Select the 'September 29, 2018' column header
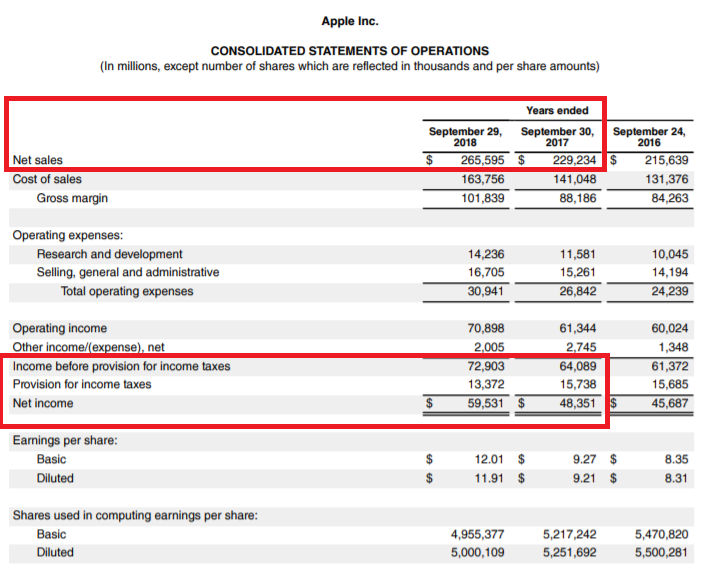This screenshot has width=706, height=574. pos(465,137)
